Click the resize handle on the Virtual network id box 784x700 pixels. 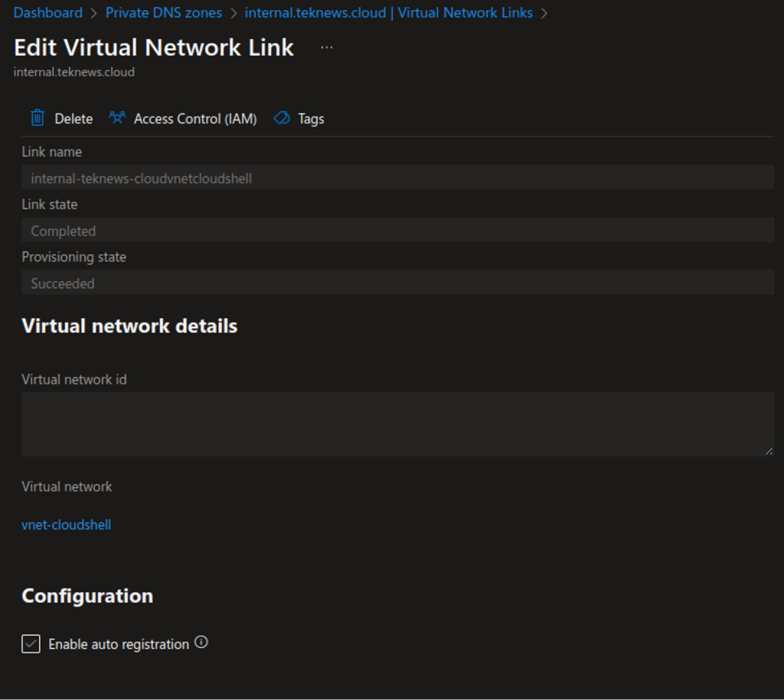[771, 453]
